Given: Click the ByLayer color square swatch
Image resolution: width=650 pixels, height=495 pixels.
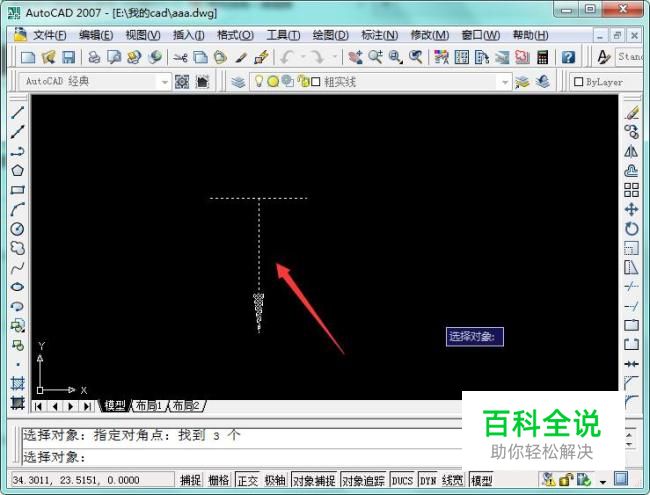Looking at the screenshot, I should (x=578, y=82).
